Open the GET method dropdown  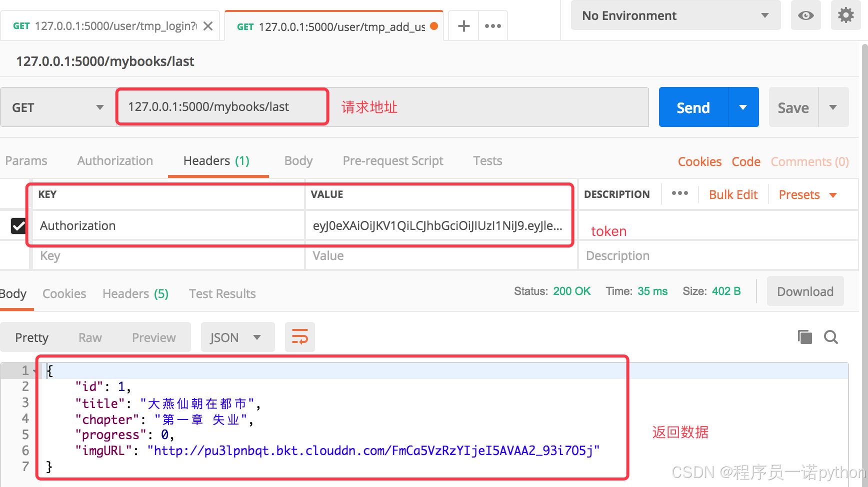[58, 107]
